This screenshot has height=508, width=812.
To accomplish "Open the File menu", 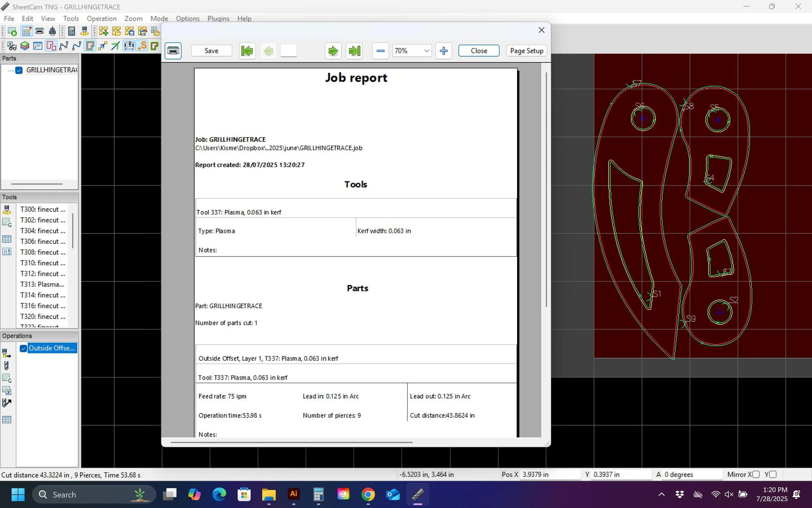I will 9,19.
